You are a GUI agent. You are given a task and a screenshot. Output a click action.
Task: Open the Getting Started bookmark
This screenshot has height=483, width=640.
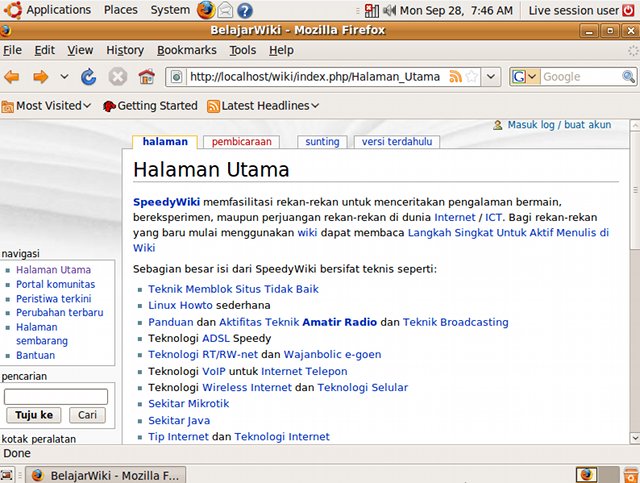pos(150,106)
